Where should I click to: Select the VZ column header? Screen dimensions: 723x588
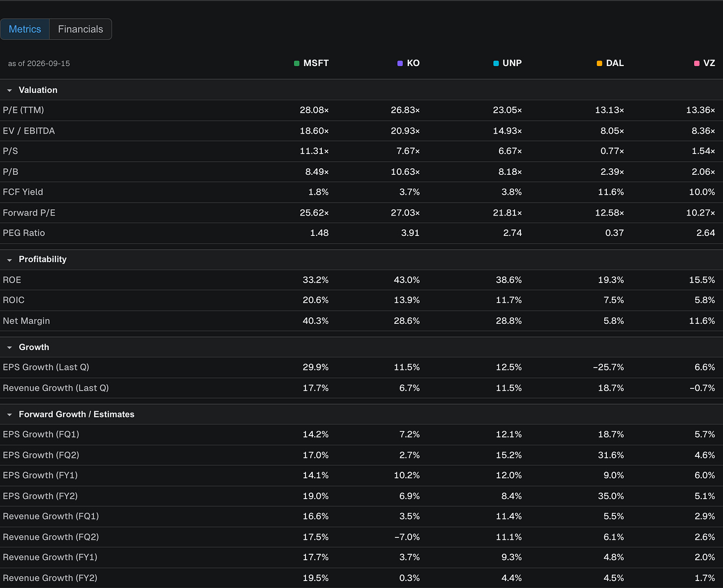point(709,63)
